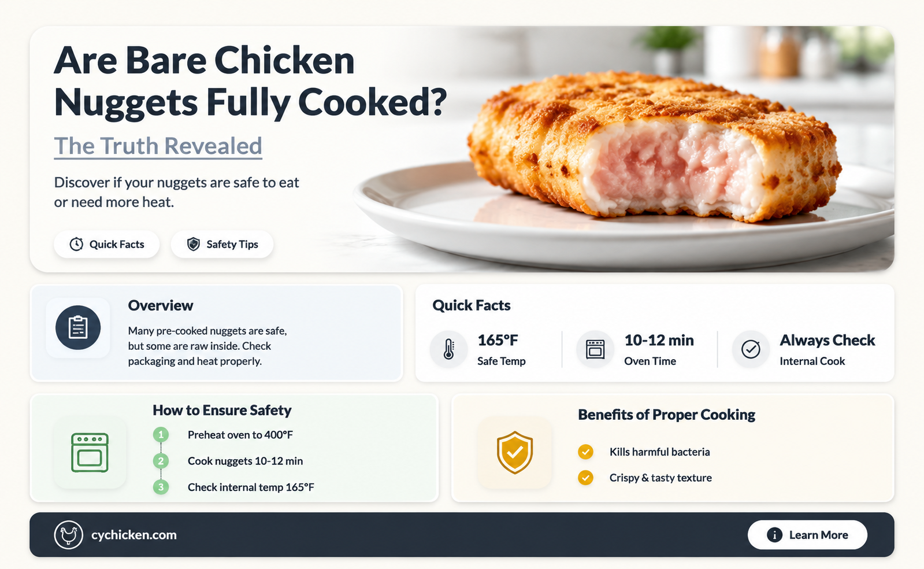Image resolution: width=924 pixels, height=569 pixels.
Task: Click the Always Check checkmark circle icon
Action: pyautogui.click(x=751, y=349)
